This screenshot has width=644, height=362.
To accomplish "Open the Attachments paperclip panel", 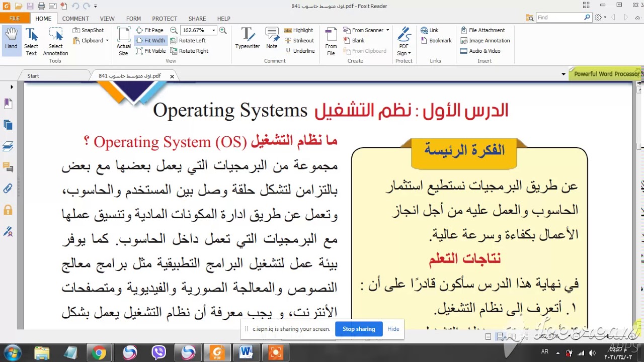I will [8, 189].
